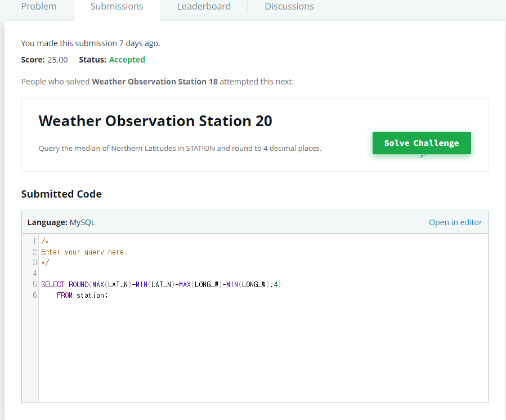
Task: Click the Weather Observation Station 18 text
Action: click(155, 82)
